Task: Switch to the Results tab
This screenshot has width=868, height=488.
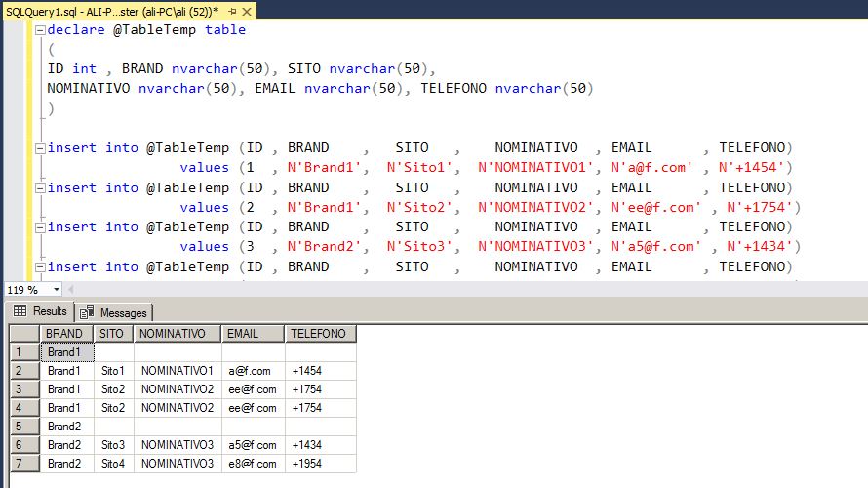Action: (x=42, y=311)
